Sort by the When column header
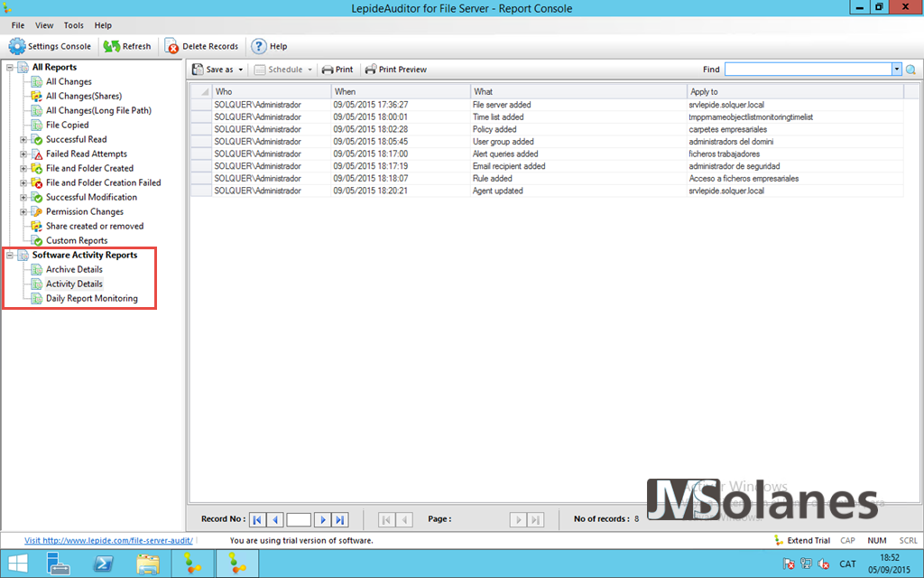Viewport: 924px width, 578px height. tap(401, 91)
